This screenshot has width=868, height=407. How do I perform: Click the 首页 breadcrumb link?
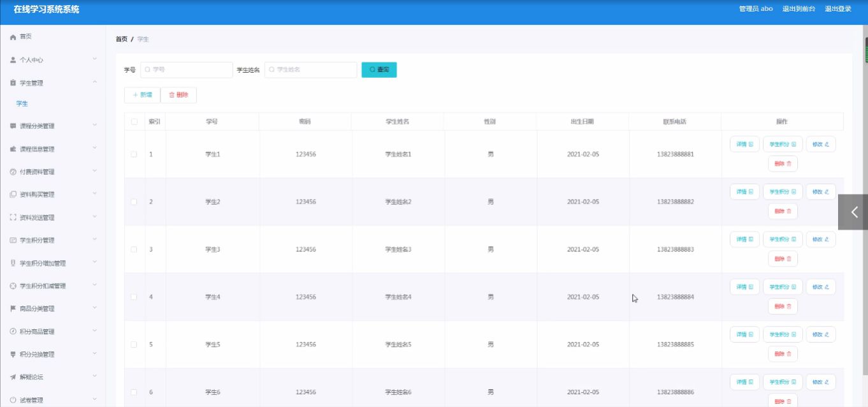point(121,40)
